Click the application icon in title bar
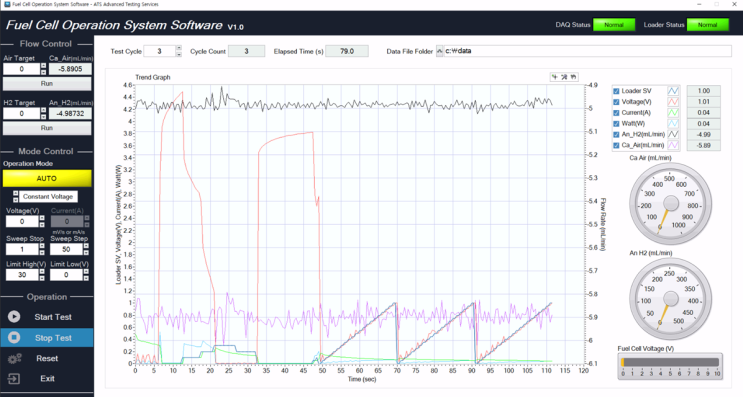This screenshot has width=743, height=397. click(x=7, y=4)
